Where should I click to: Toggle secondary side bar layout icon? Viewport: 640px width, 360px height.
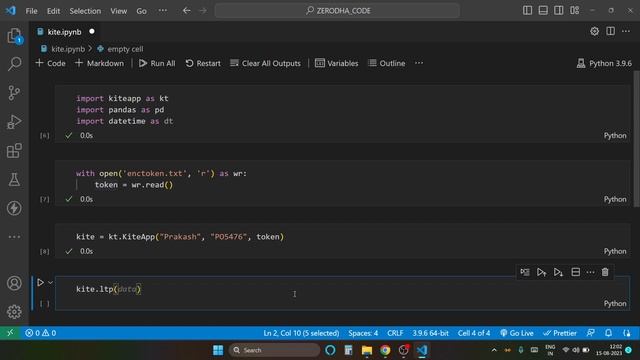point(558,10)
